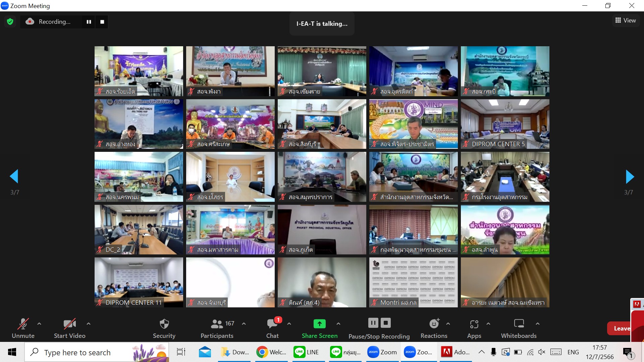Open the View layout menu
644x362 pixels.
[626, 20]
